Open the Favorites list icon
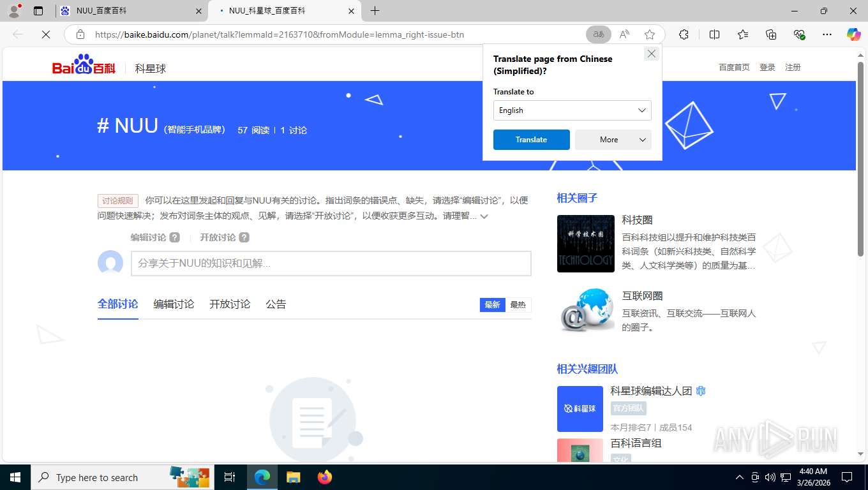Viewport: 868px width, 490px height. point(743,34)
